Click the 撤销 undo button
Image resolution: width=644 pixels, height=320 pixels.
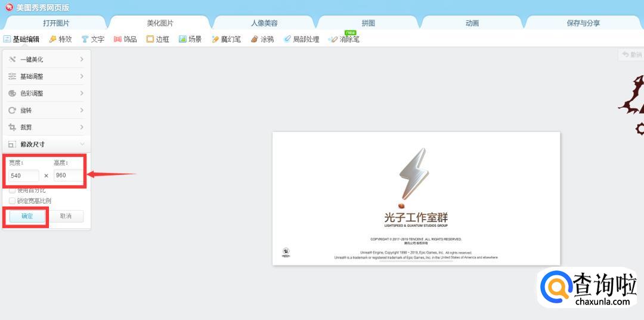pos(631,54)
